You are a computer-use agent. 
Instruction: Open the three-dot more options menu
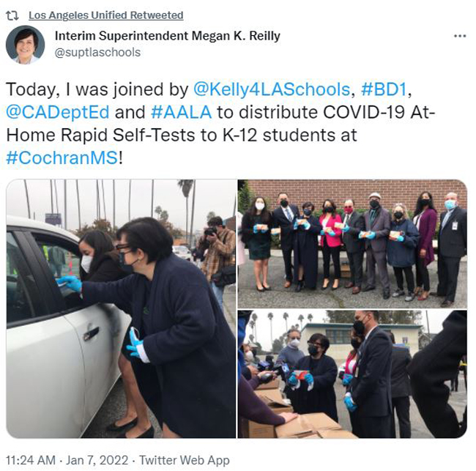point(460,36)
